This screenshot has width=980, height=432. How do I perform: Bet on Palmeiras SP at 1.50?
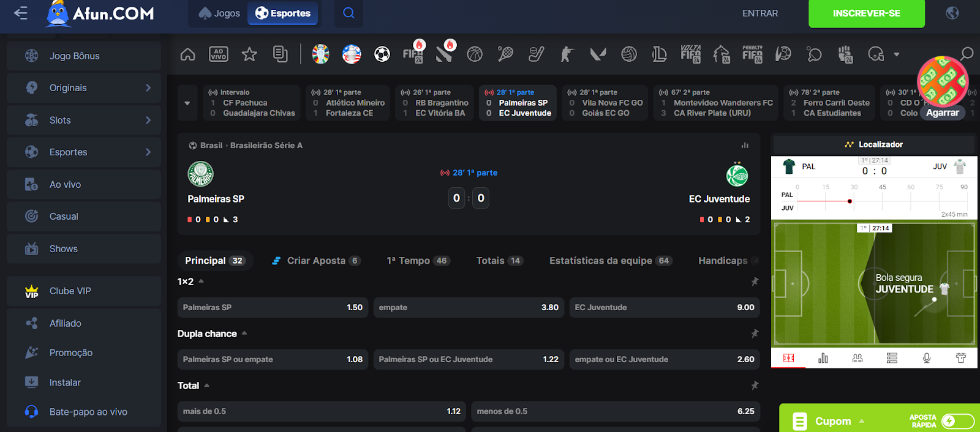pyautogui.click(x=273, y=307)
